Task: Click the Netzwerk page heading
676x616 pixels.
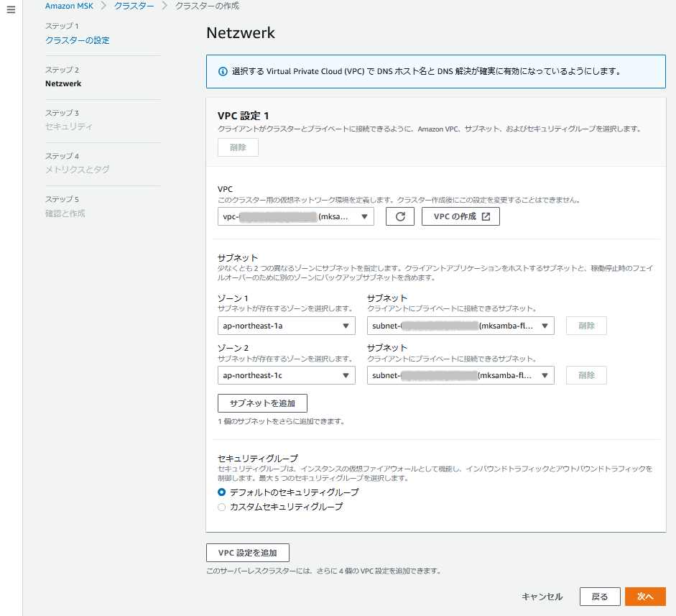Action: (241, 33)
